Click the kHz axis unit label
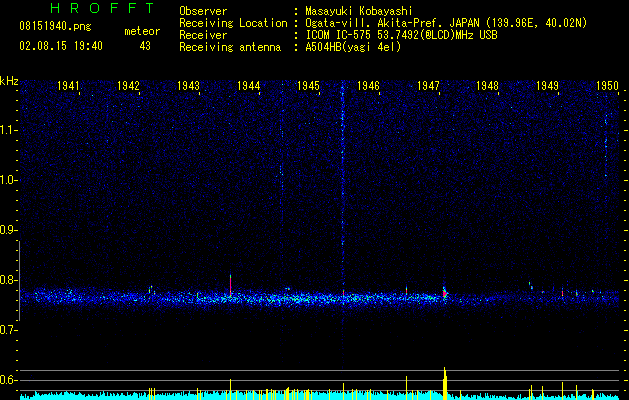The width and height of the screenshot is (629, 400). pos(9,81)
